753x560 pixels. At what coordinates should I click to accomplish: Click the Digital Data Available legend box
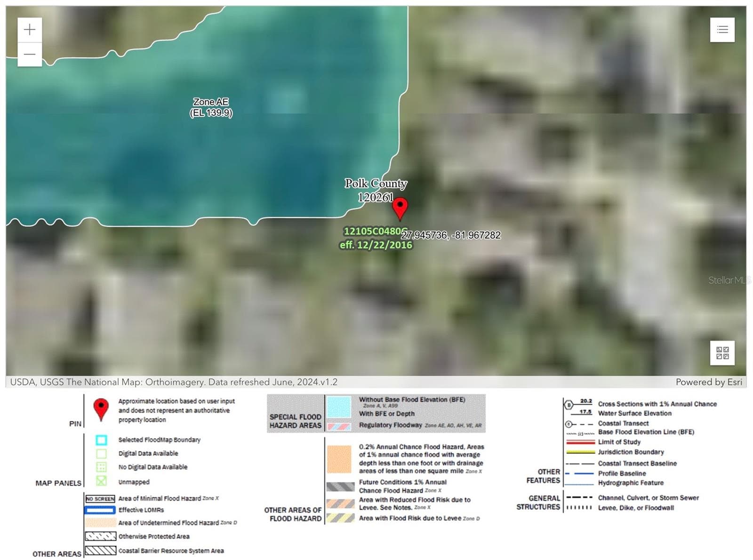[x=101, y=454]
